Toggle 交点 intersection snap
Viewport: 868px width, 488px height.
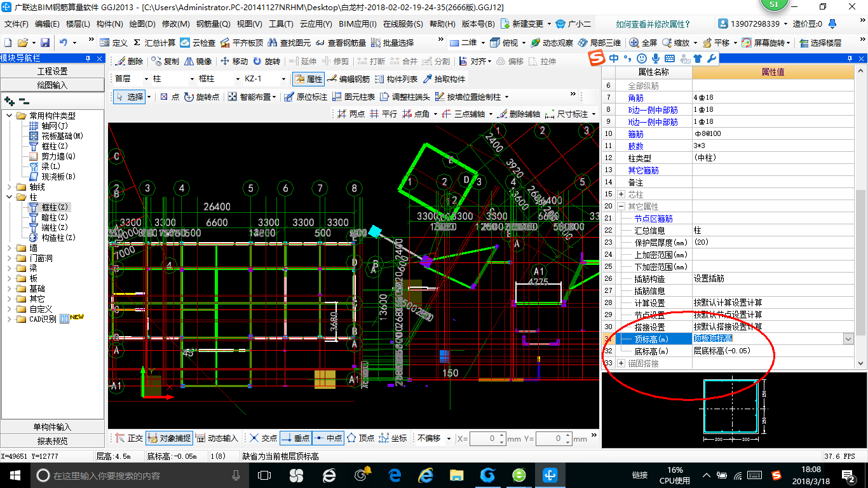(x=263, y=438)
